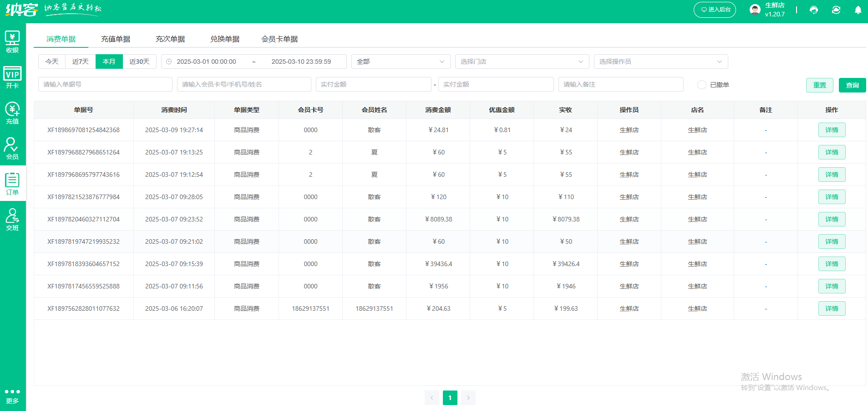Click the 请输入单据号 input field

(x=105, y=84)
